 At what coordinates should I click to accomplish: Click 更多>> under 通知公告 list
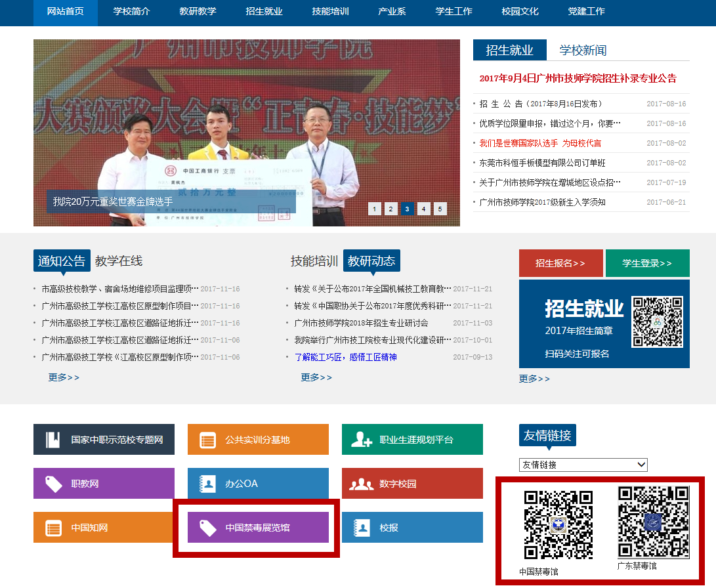64,377
